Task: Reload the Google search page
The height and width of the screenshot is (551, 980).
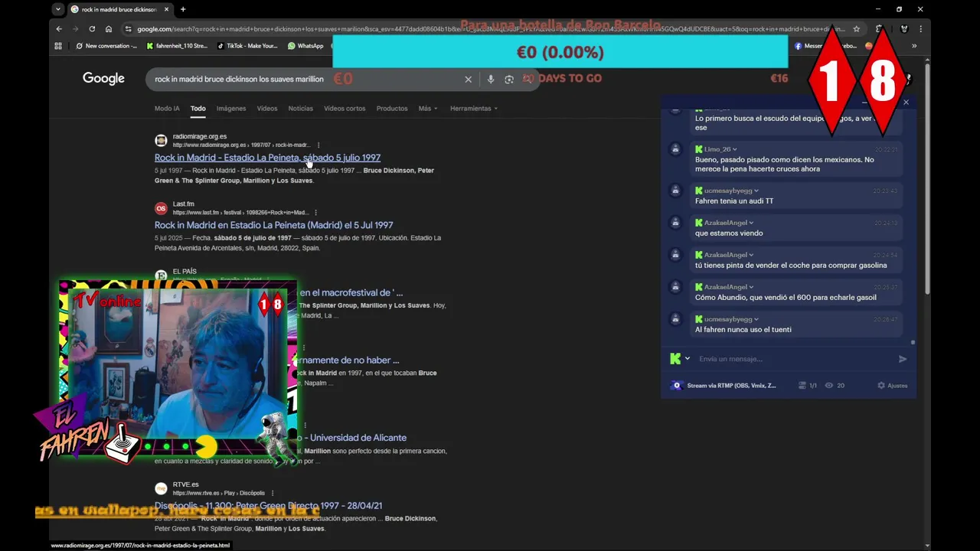Action: (x=92, y=29)
